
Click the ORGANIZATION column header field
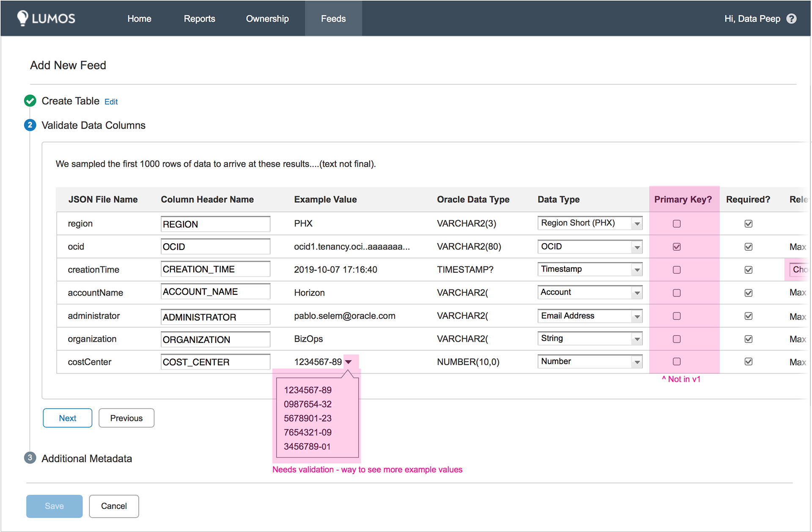pos(215,339)
